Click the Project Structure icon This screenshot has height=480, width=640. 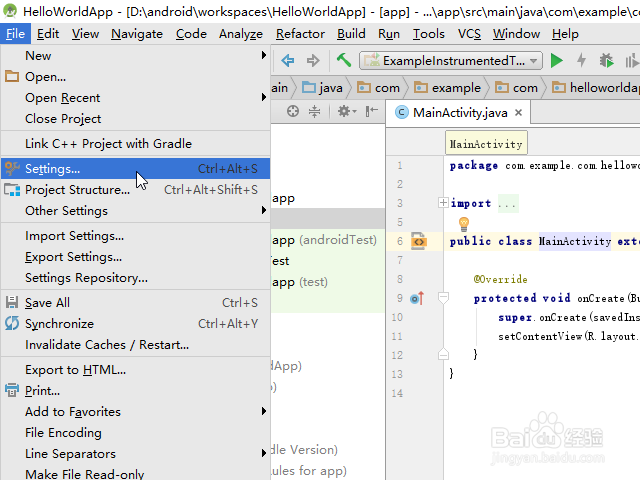pyautogui.click(x=12, y=190)
